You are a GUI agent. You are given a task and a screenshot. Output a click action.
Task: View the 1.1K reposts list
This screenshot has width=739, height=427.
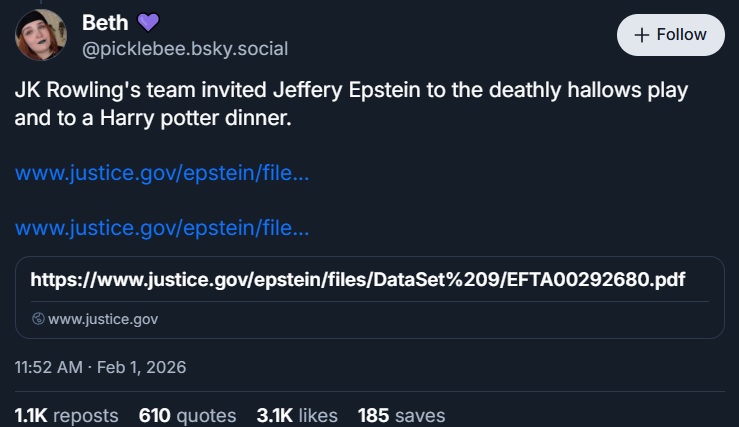coord(66,414)
